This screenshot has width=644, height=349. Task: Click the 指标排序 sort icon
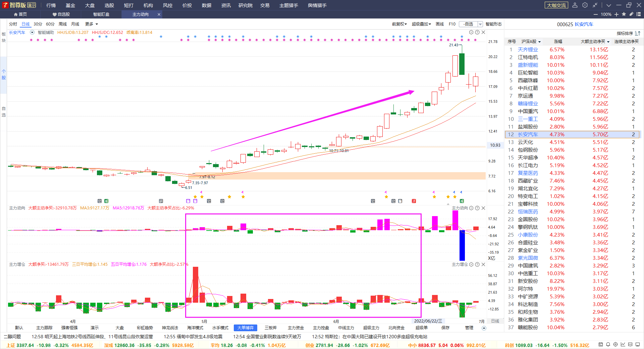[637, 33]
